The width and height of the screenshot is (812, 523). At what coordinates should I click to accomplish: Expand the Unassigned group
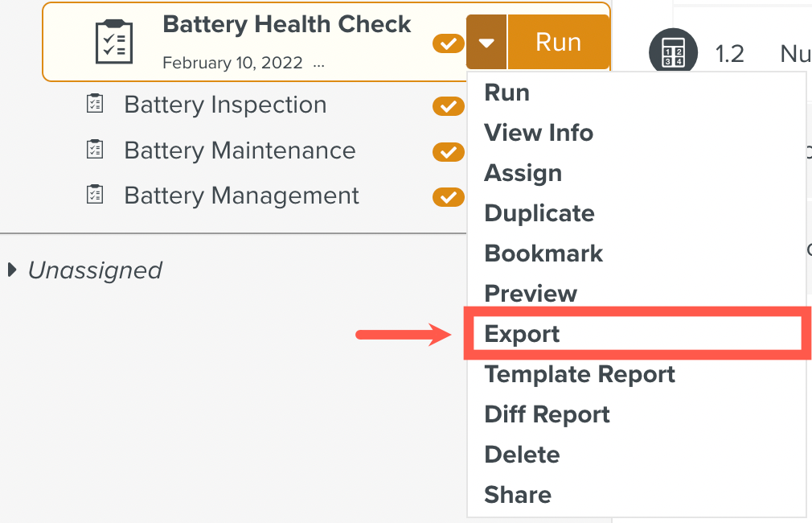pos(12,270)
